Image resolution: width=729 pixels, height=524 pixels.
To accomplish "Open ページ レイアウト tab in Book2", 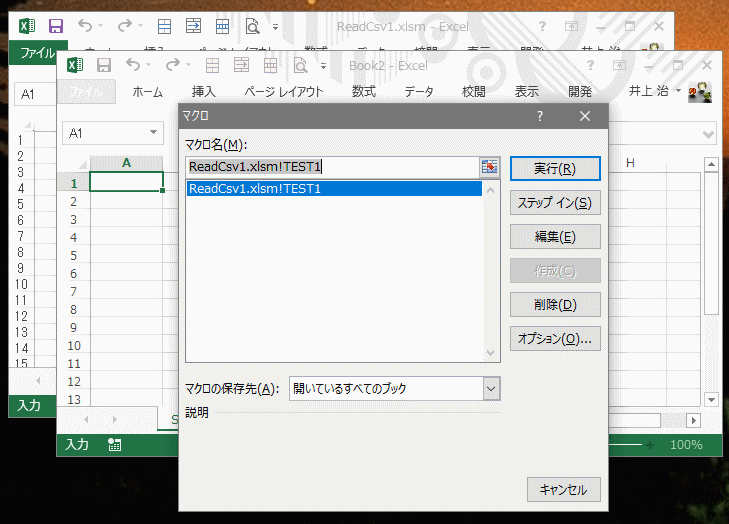I will (284, 92).
